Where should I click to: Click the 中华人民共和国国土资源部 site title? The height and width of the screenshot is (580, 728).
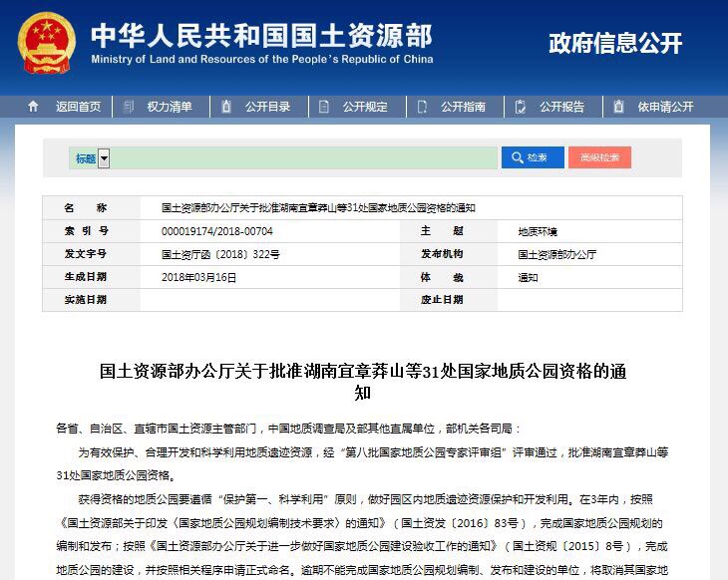pyautogui.click(x=261, y=36)
